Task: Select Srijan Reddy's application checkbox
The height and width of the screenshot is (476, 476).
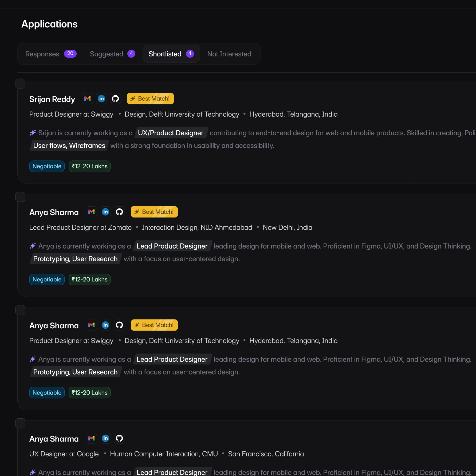Action: point(21,83)
